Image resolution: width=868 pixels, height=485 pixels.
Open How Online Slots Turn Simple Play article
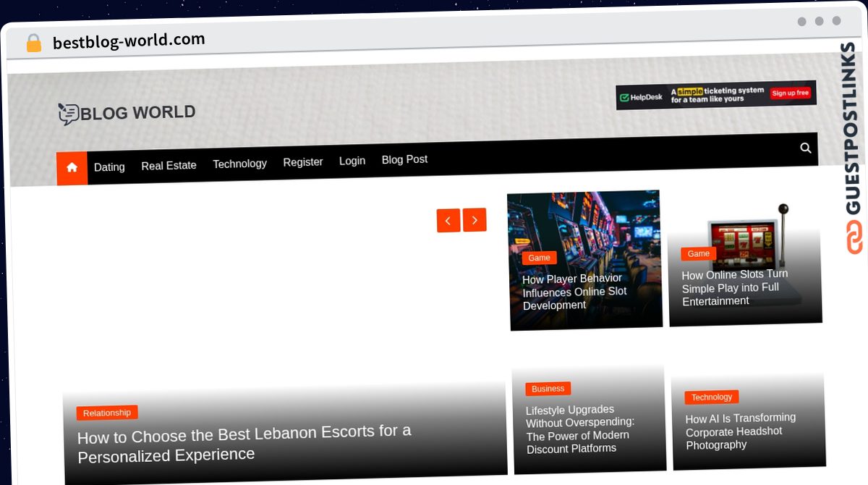point(734,287)
